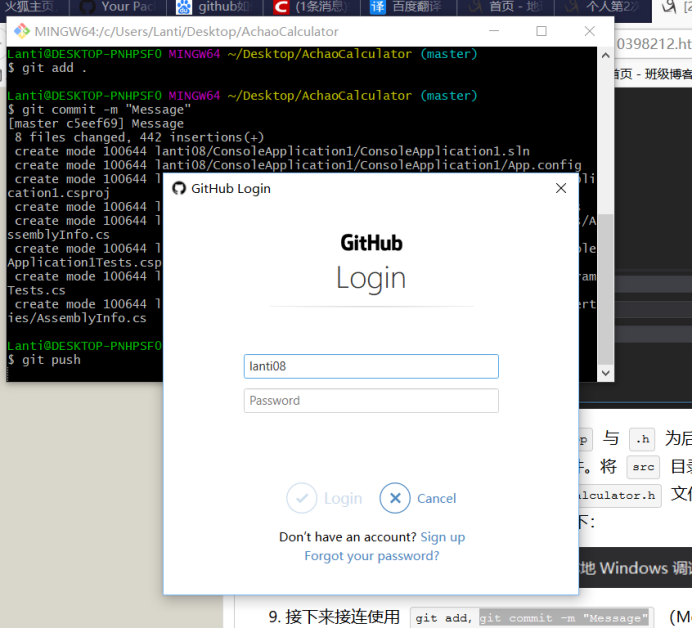Screen dimensions: 692x629
Task: Click the '$ git add .' terminal line
Action: coord(47,68)
